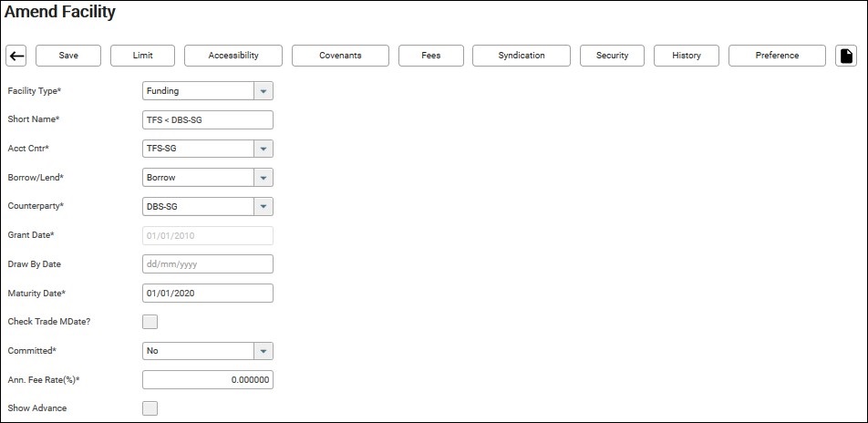Viewport: 868px width, 423px height.
Task: Open the Preference button
Action: click(777, 56)
